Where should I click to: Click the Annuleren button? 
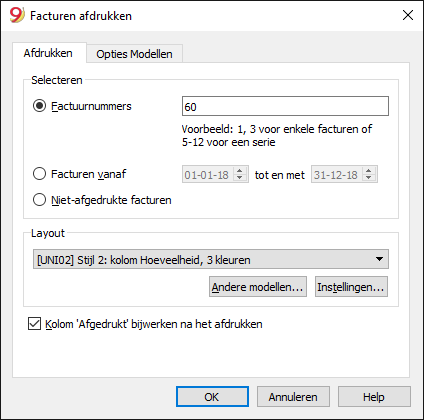coord(293,397)
